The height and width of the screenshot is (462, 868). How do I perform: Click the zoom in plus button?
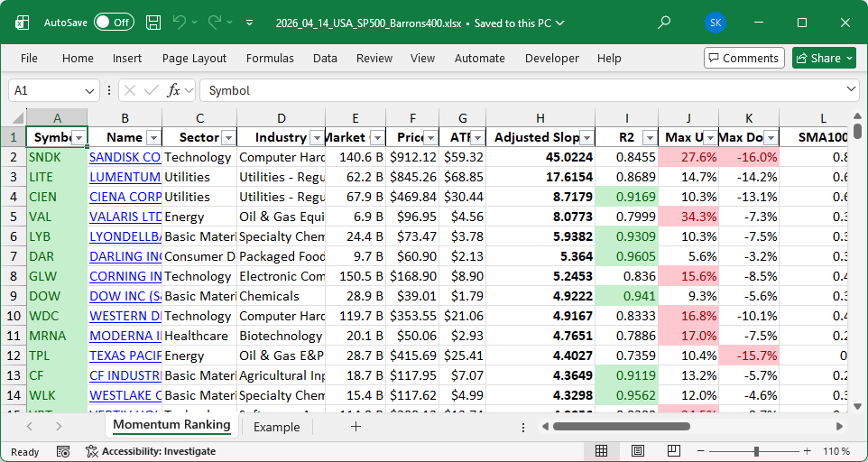click(x=807, y=451)
